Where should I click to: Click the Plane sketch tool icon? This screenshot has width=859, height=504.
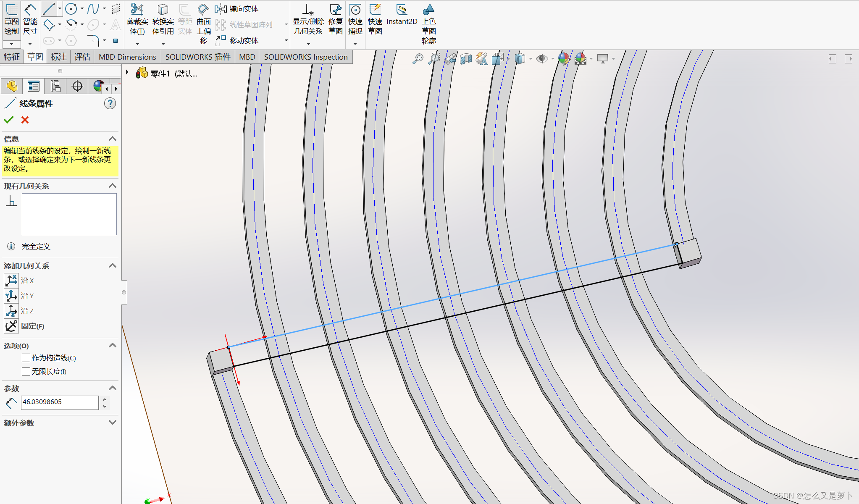(x=116, y=8)
